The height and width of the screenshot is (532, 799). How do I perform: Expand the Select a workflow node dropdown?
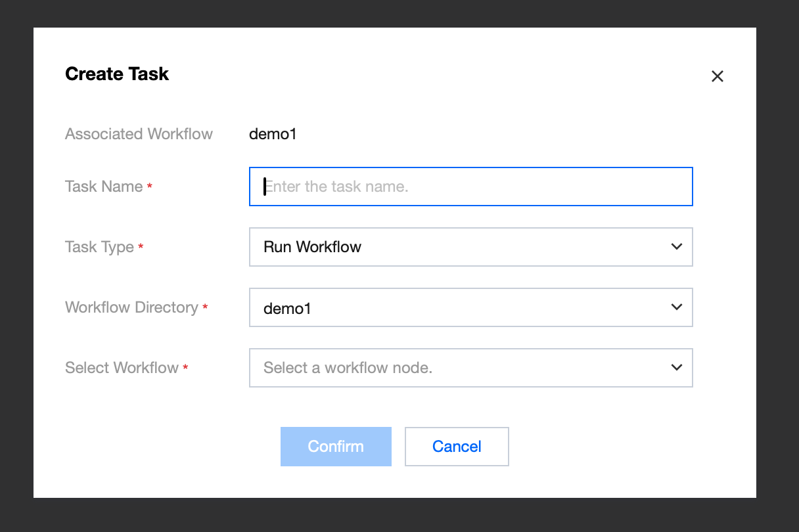(460, 368)
